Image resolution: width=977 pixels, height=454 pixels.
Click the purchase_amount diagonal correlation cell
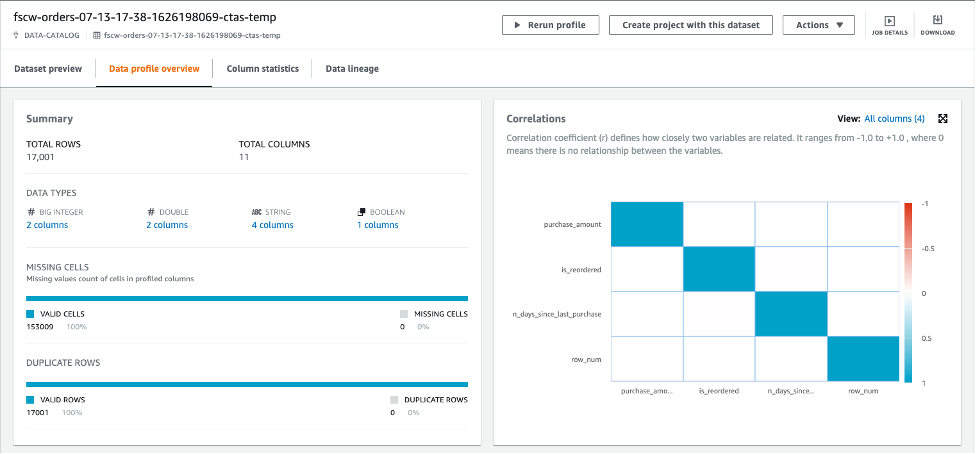(x=646, y=224)
